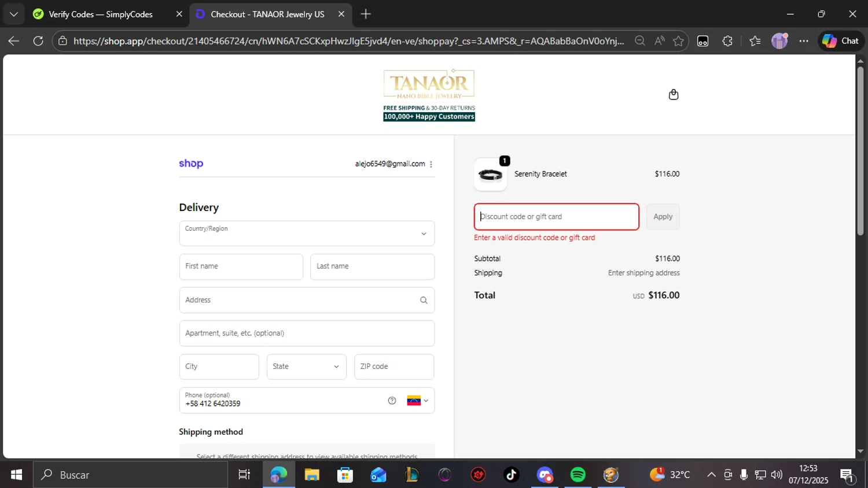The image size is (868, 488).
Task: Focus the Address field
Action: [307, 300]
